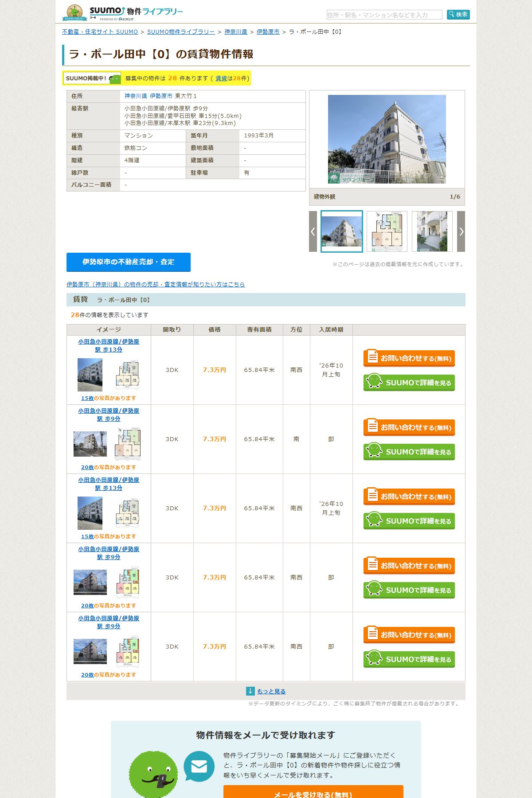
Task: Click the second listing's floor plan image
Action: (x=128, y=444)
